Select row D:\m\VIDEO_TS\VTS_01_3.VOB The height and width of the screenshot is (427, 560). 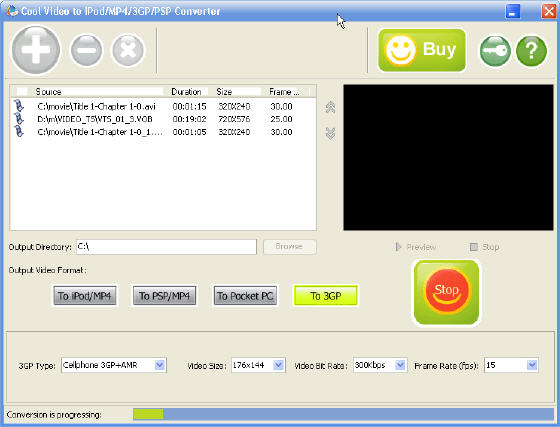coord(163,119)
